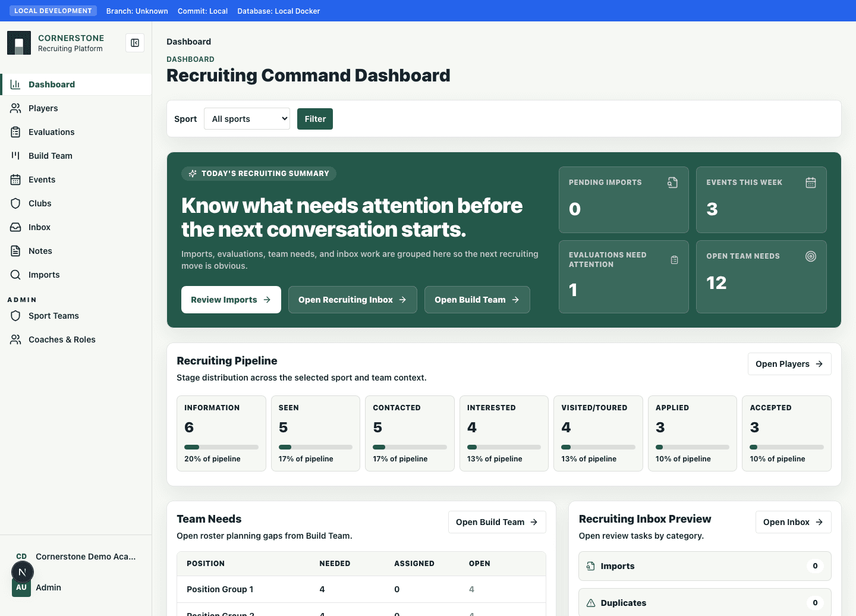Click the AU Admin avatar
856x616 pixels.
(x=21, y=587)
